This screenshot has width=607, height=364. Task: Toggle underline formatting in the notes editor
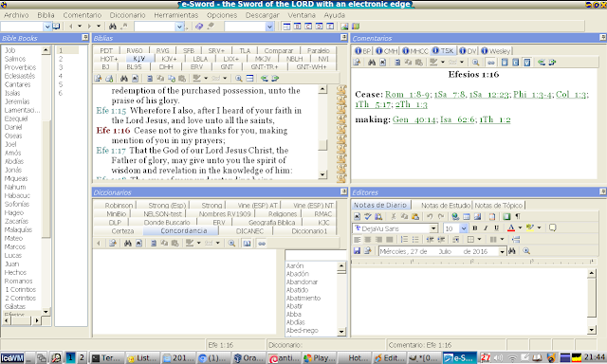[x=497, y=228]
